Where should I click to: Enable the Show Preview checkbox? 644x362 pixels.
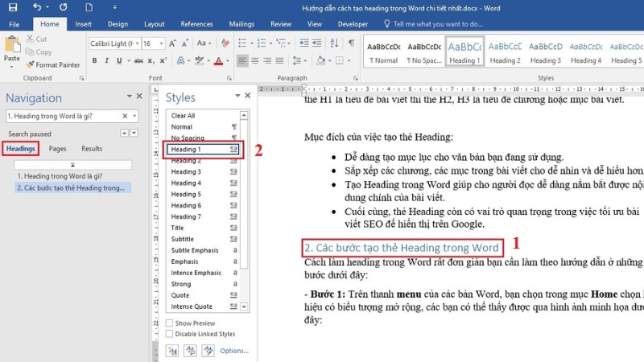pyautogui.click(x=169, y=323)
